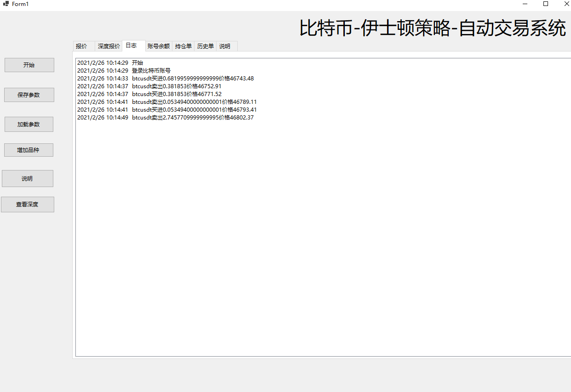Select the 日志 tab
This screenshot has width=571, height=392.
(x=134, y=45)
